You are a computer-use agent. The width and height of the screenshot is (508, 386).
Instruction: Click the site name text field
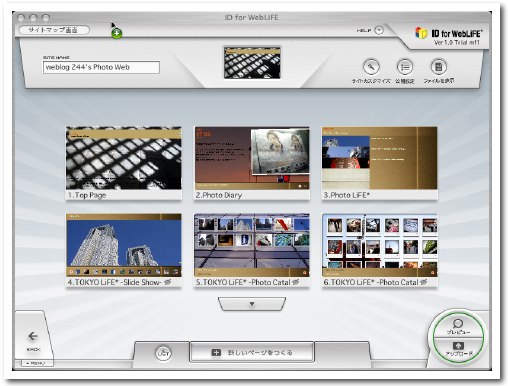click(x=101, y=67)
